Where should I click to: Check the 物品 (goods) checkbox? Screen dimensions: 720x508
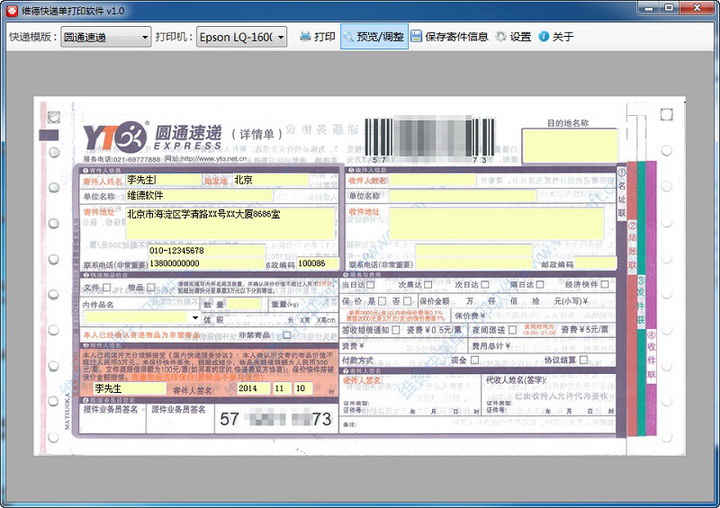(151, 287)
